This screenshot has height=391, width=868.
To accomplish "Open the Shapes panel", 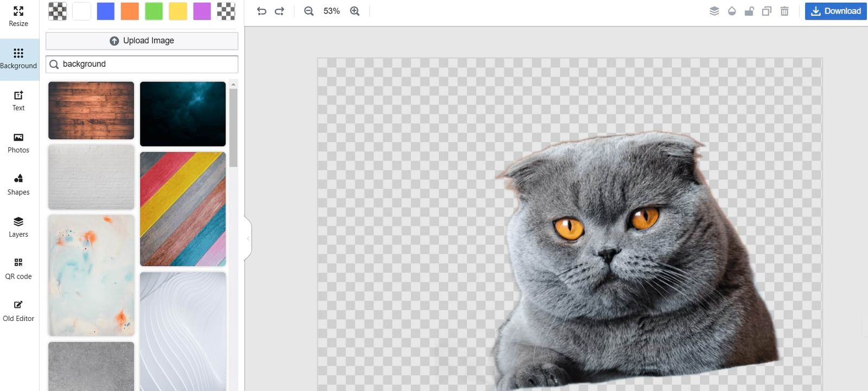I will tap(18, 185).
